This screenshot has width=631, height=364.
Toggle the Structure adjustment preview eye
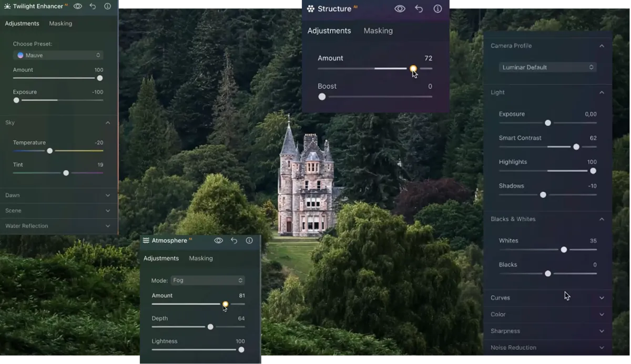pyautogui.click(x=400, y=8)
